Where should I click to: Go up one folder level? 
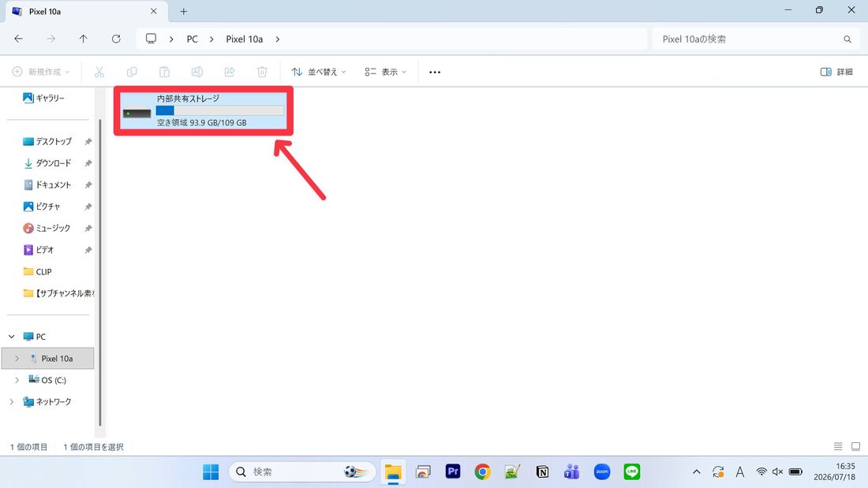(83, 39)
